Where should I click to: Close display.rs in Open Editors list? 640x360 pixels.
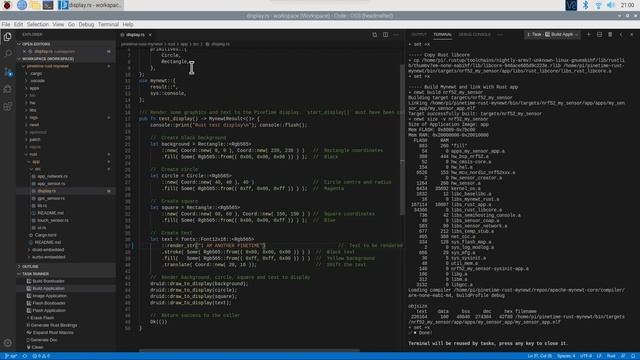coord(24,51)
